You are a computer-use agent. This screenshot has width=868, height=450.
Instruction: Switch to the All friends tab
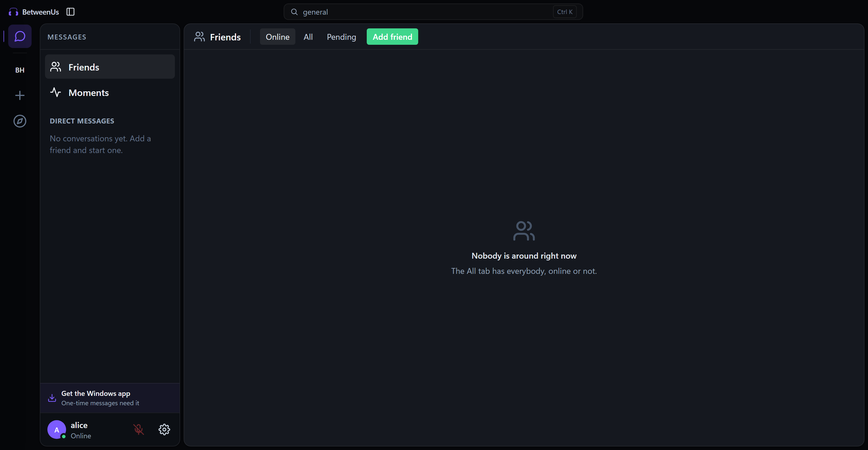(308, 37)
